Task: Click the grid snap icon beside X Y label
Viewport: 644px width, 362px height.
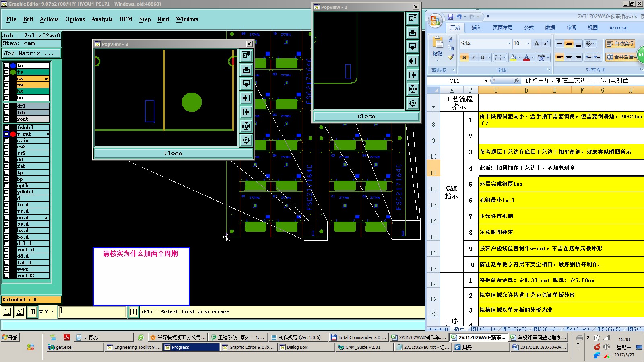Action: (32, 312)
